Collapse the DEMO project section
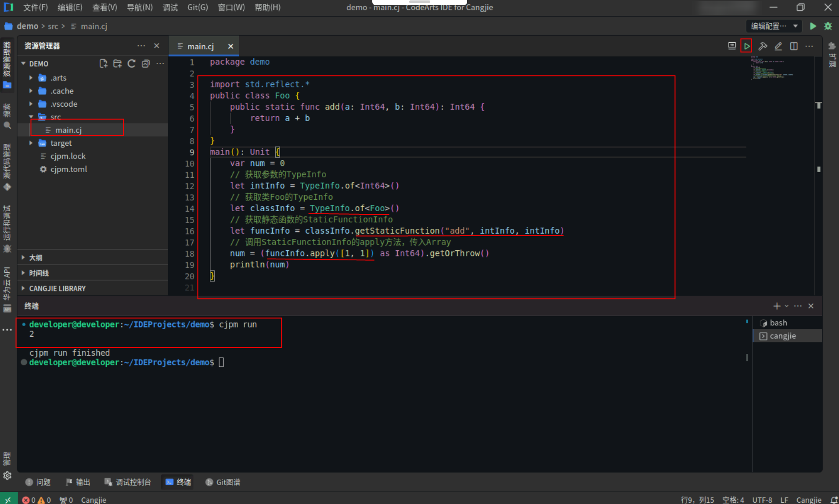Image resolution: width=839 pixels, height=504 pixels. click(23, 64)
